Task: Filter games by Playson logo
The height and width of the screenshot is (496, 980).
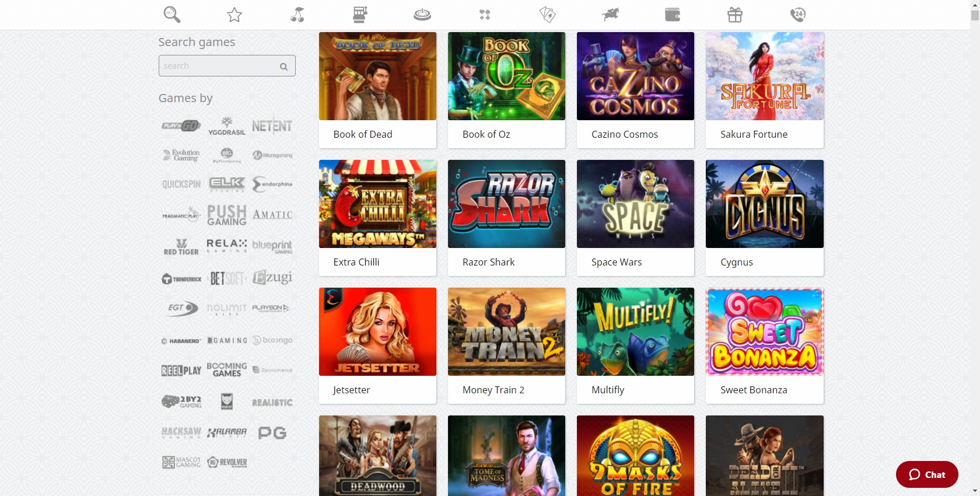Action: [271, 308]
